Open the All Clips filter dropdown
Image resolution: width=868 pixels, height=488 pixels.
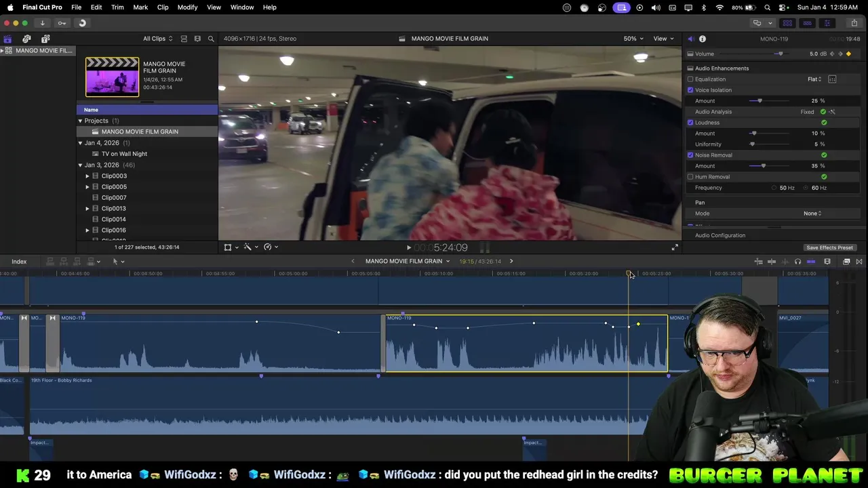point(157,39)
